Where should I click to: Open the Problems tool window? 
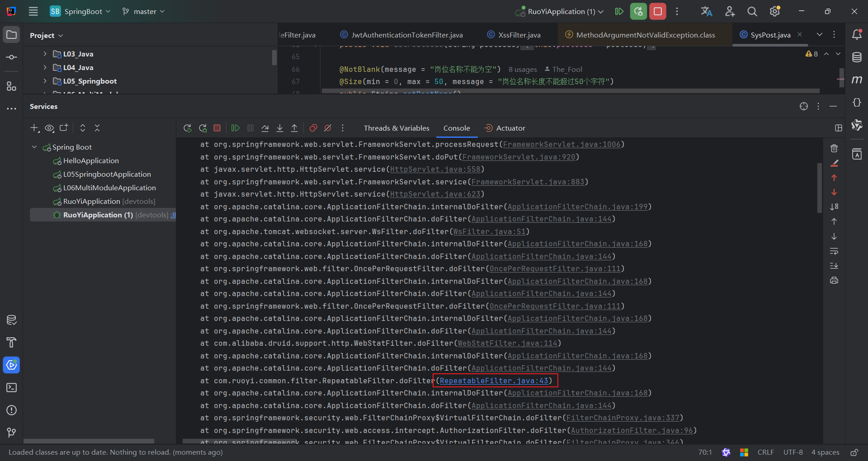click(x=11, y=410)
